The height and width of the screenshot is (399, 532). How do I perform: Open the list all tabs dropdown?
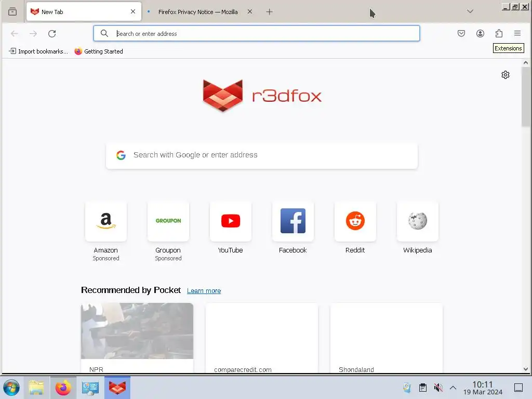(x=470, y=11)
